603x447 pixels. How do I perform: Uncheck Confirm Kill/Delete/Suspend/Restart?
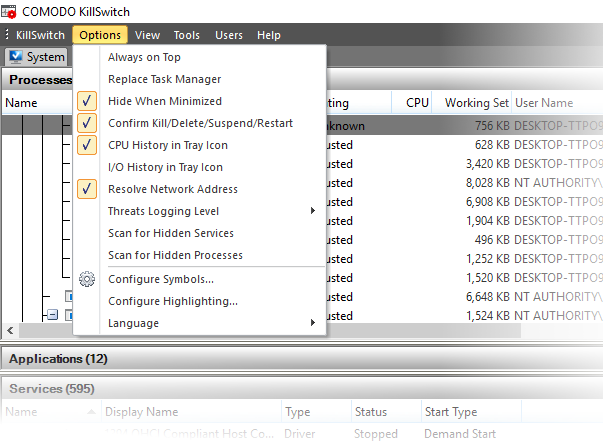click(200, 123)
